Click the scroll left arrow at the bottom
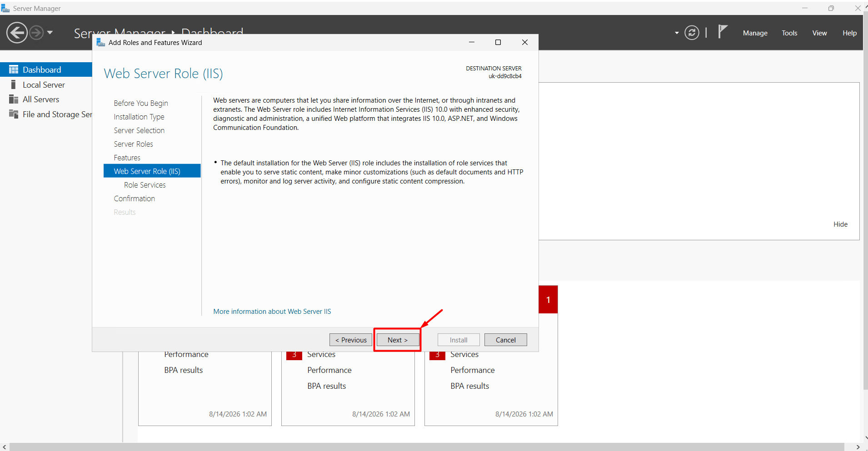Viewport: 868px width, 451px height. click(x=4, y=447)
